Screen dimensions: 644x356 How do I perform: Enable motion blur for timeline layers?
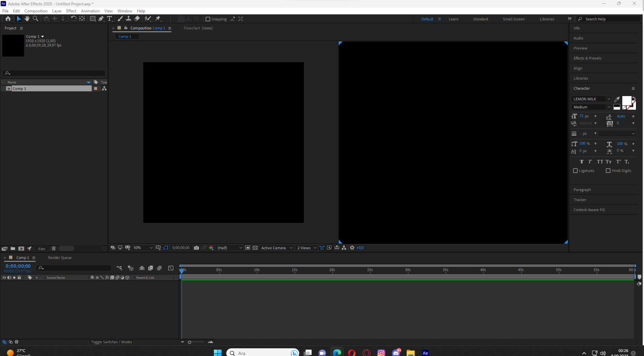(x=160, y=268)
